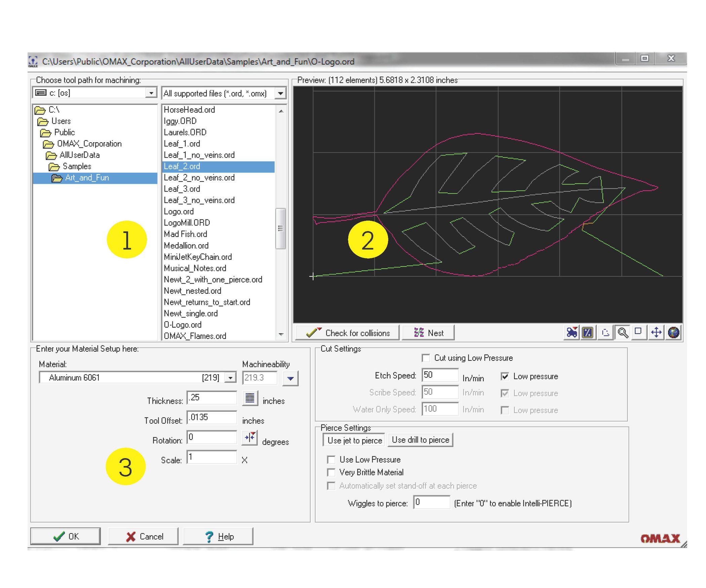Activate the Pan tool with crossed arrows
706x588 pixels.
[656, 333]
